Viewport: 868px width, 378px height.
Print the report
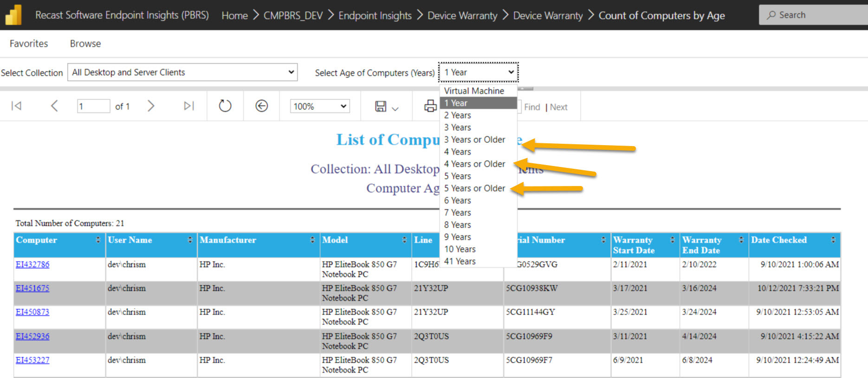pyautogui.click(x=430, y=106)
